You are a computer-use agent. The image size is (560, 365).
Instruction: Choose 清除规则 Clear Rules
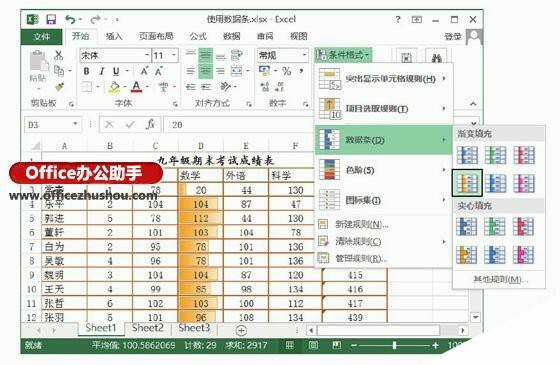[384, 241]
